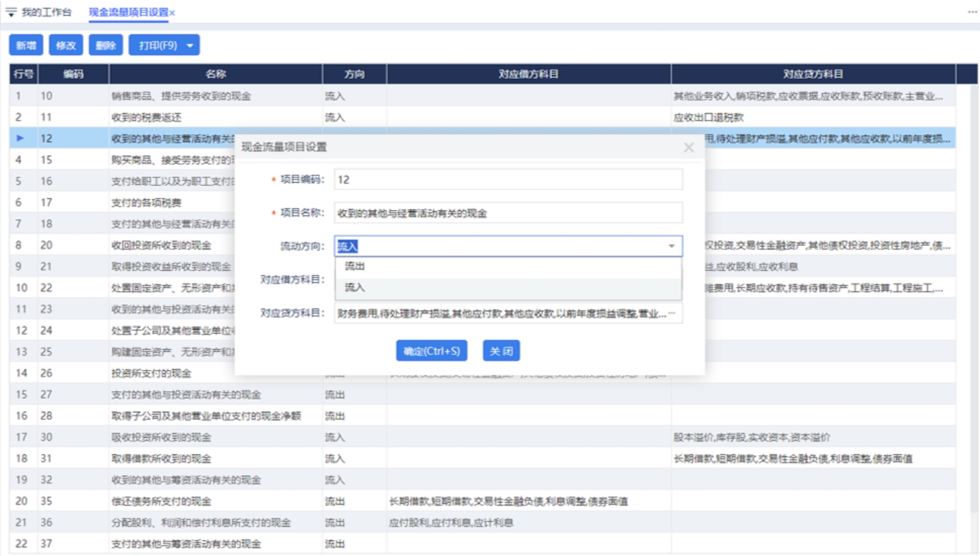The width and height of the screenshot is (980, 556).
Task: Click the 修改 button
Action: coord(66,46)
